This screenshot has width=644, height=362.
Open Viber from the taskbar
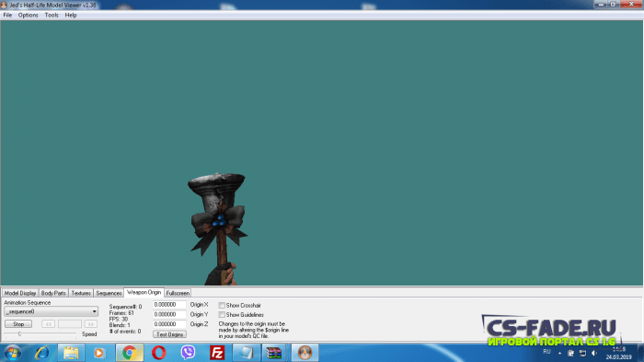[x=188, y=353]
